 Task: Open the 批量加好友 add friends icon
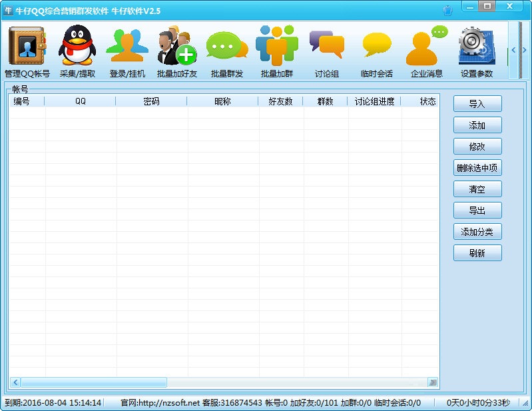point(177,45)
